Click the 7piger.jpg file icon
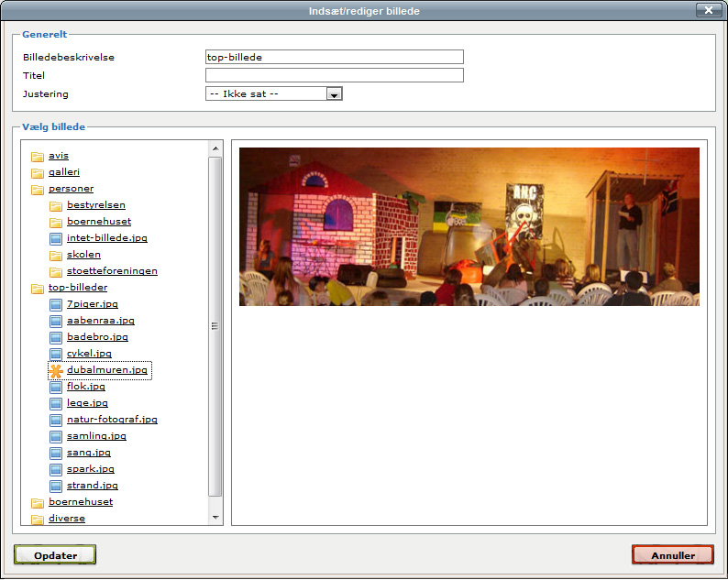This screenshot has height=580, width=728. (56, 304)
